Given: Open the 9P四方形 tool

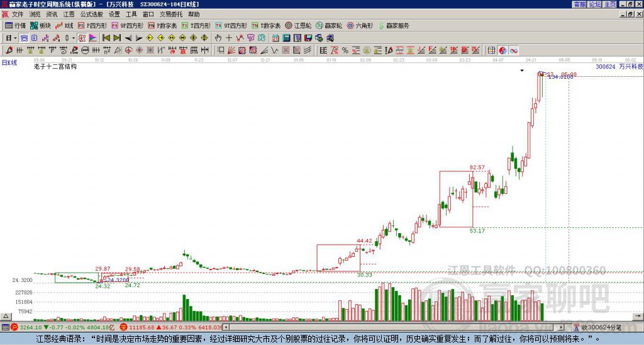Looking at the screenshot, I should click(127, 25).
